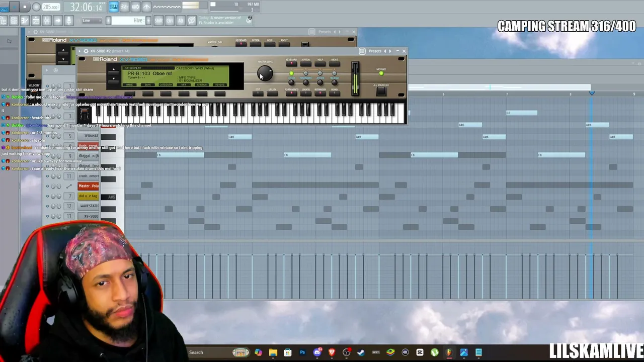
Task: Click the speech-bubble help icon beside Alt
Action: click(192, 21)
